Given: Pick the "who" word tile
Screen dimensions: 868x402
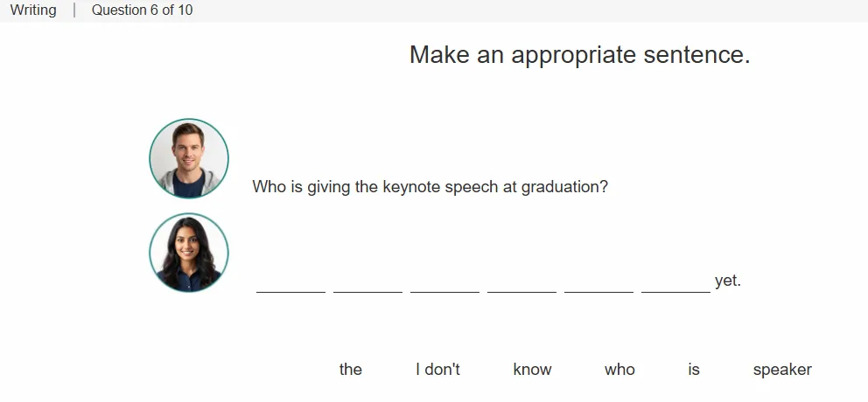Looking at the screenshot, I should 619,370.
